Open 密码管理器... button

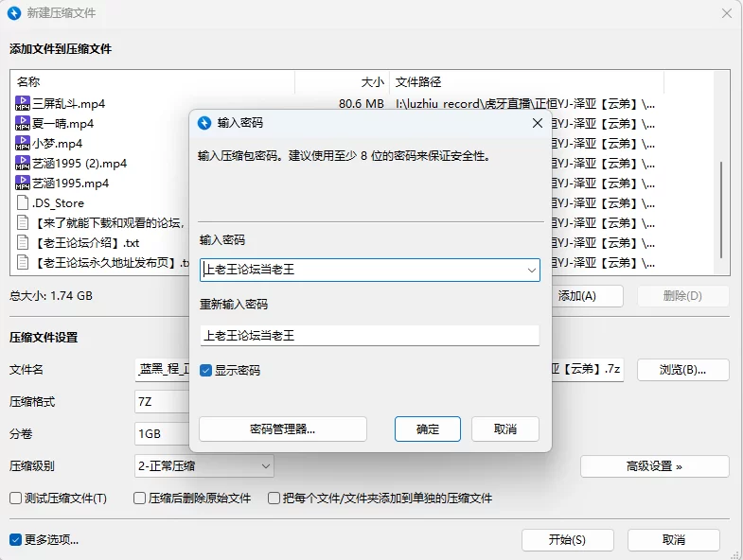282,429
